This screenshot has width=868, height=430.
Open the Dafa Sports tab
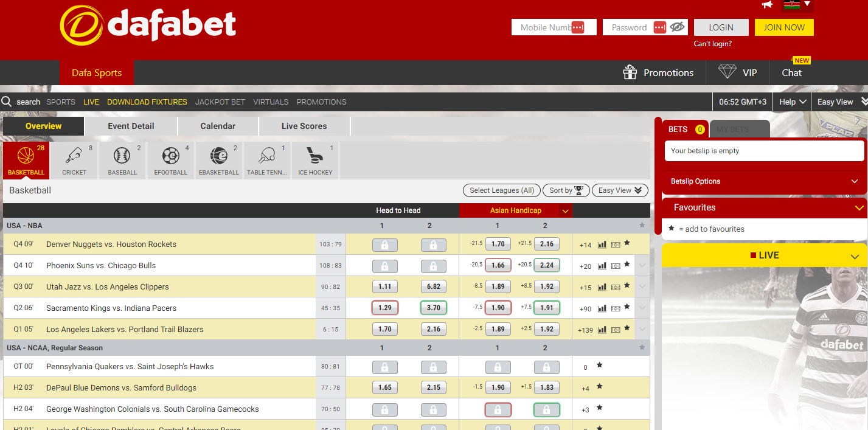97,72
